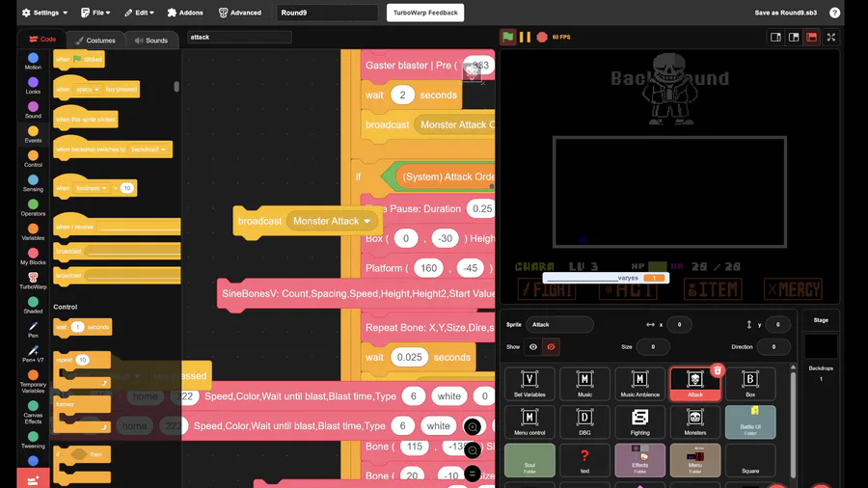The height and width of the screenshot is (488, 868).
Task: Select the My Blocks category
Action: point(33,257)
